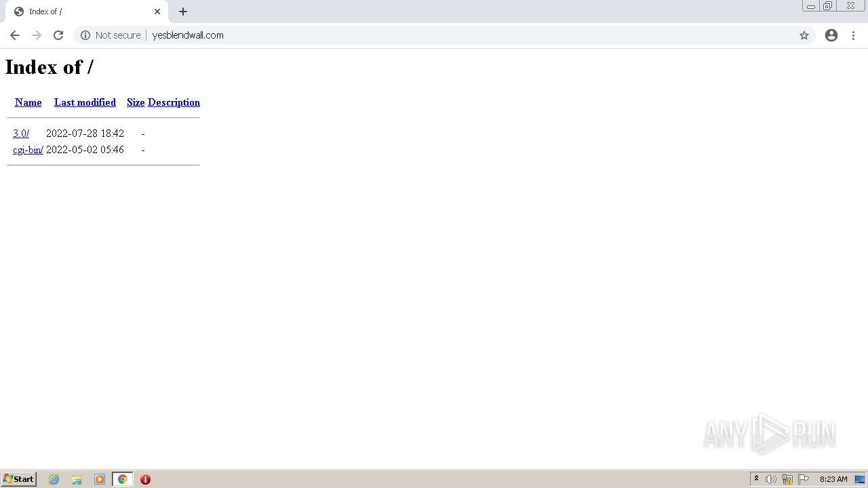Screen dimensions: 868x488
Task: Open the volume speaker tray icon
Action: tap(771, 479)
